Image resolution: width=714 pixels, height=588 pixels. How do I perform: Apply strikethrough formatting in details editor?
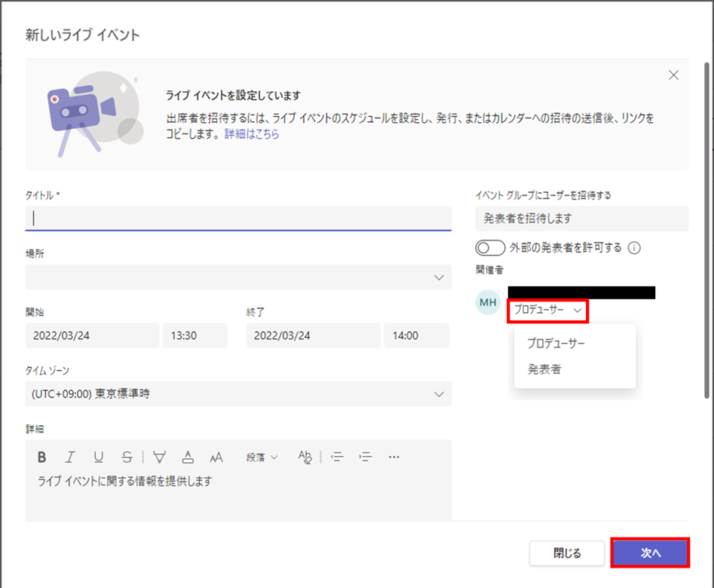[x=127, y=457]
